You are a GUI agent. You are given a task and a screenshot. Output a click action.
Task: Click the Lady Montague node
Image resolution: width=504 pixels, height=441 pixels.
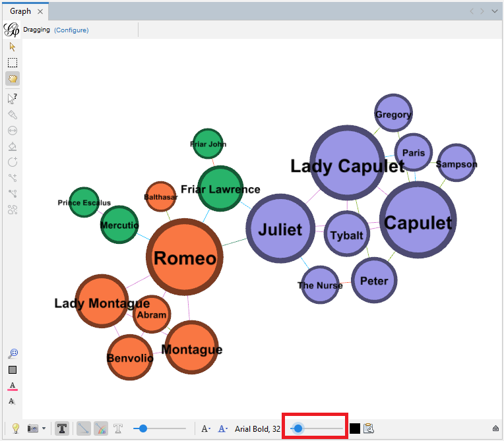pyautogui.click(x=102, y=301)
